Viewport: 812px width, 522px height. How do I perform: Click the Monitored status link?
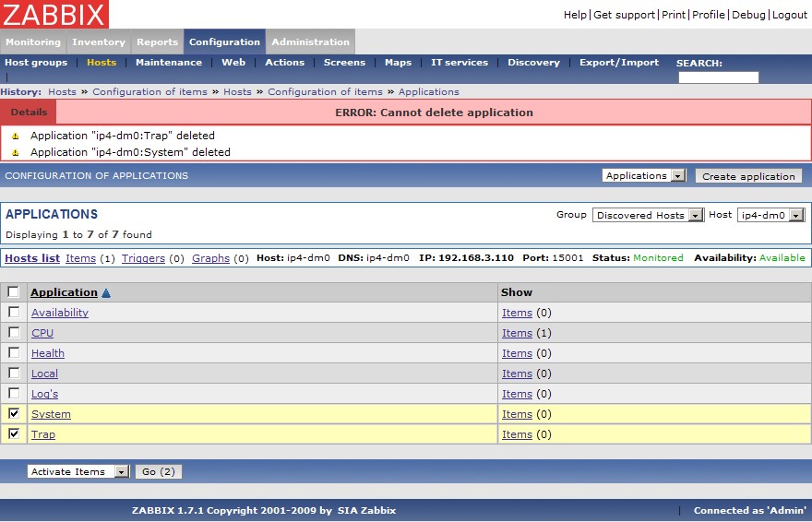pyautogui.click(x=658, y=257)
